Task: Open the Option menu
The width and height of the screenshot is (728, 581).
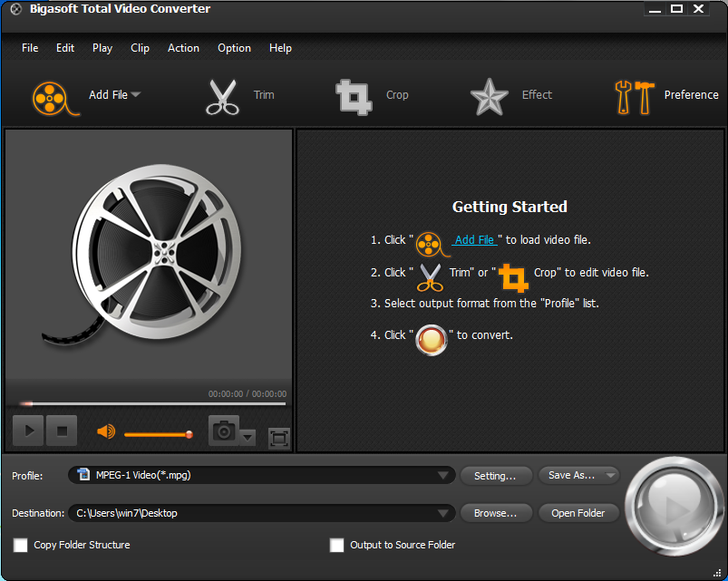Action: click(234, 48)
